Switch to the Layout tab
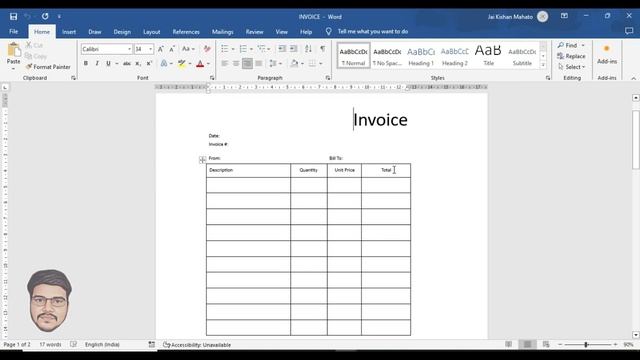640x360 pixels. coord(151,31)
